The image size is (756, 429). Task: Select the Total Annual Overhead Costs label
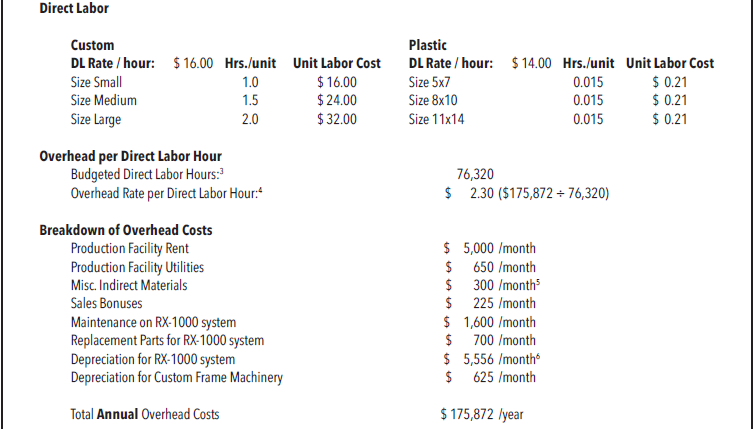(145, 414)
